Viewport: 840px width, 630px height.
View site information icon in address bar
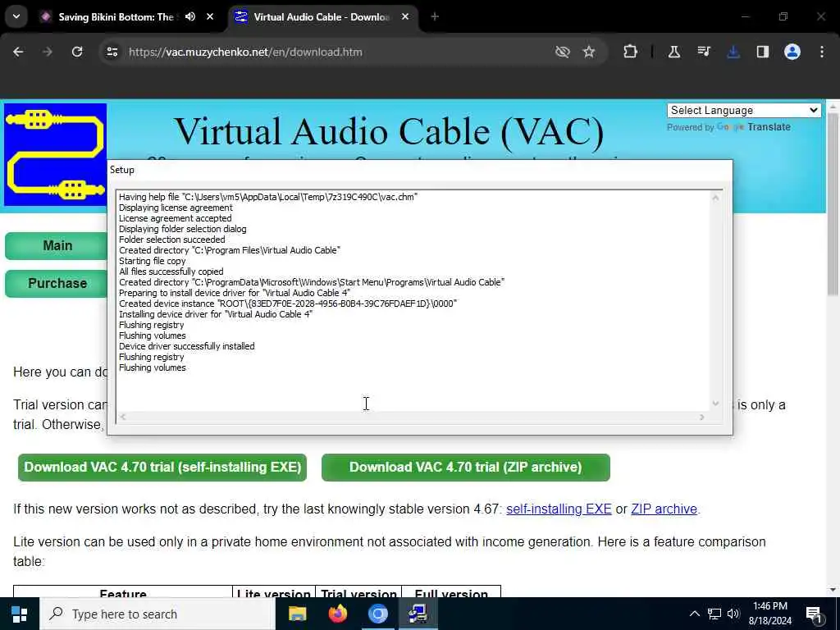point(112,52)
